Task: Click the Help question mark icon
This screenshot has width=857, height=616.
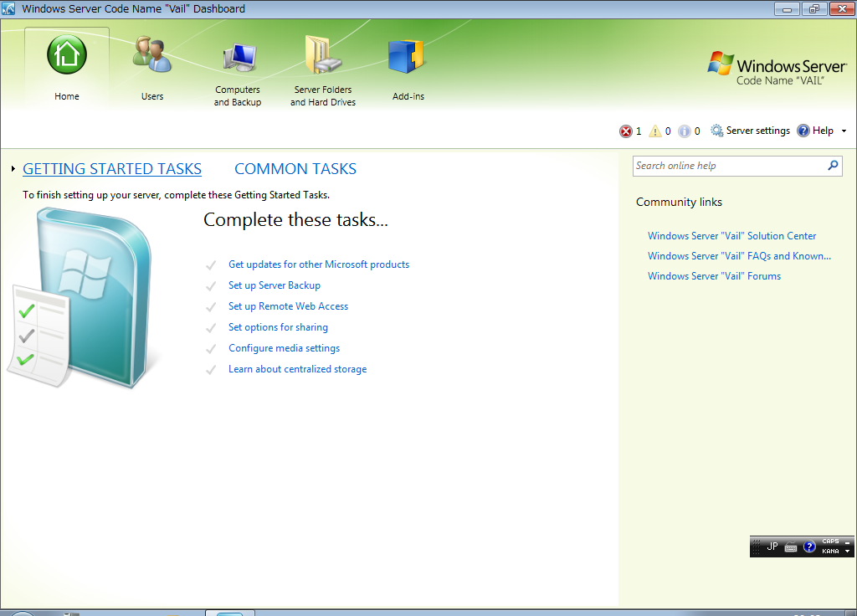Action: (803, 131)
